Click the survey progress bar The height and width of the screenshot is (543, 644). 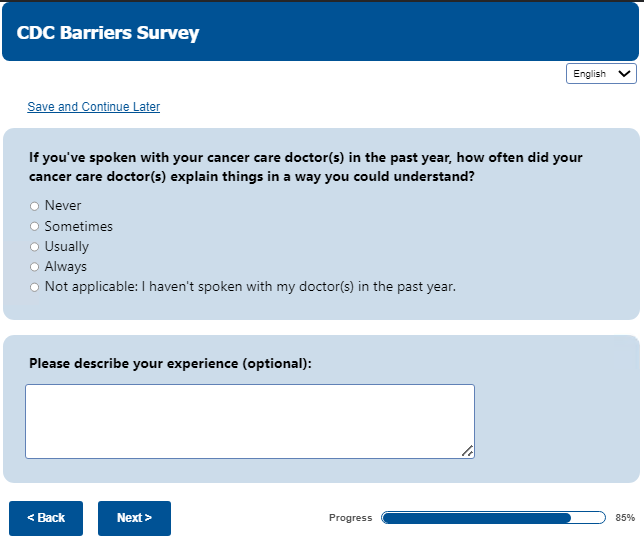[493, 518]
